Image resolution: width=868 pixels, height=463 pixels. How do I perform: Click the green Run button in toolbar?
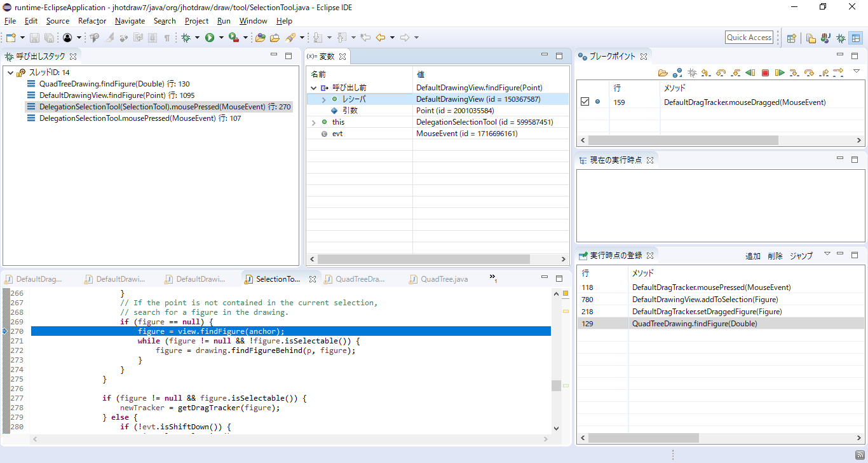coord(210,38)
